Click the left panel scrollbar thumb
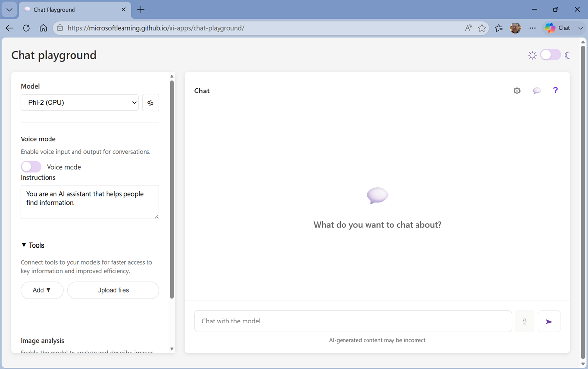 point(172,189)
